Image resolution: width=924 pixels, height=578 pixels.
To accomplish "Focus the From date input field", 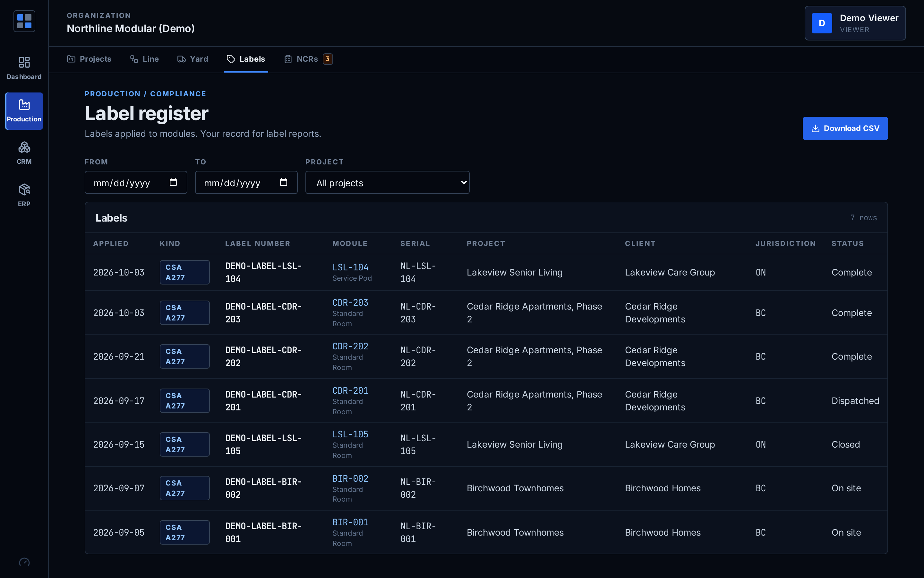I will point(136,182).
